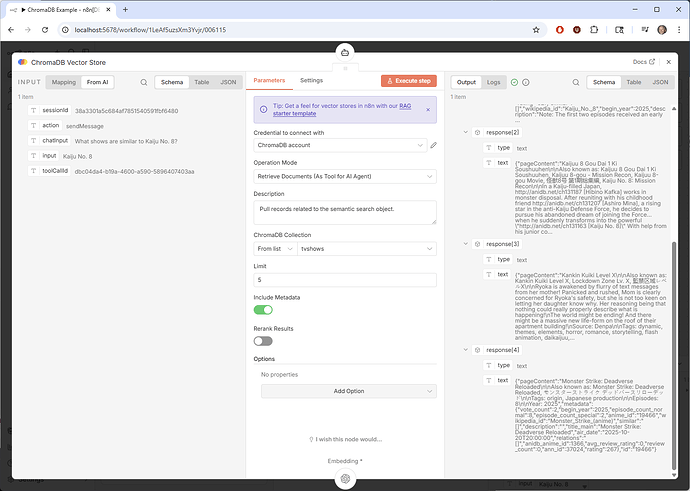Select From AI input mode
Viewport: 690px width, 491px height.
tap(97, 82)
